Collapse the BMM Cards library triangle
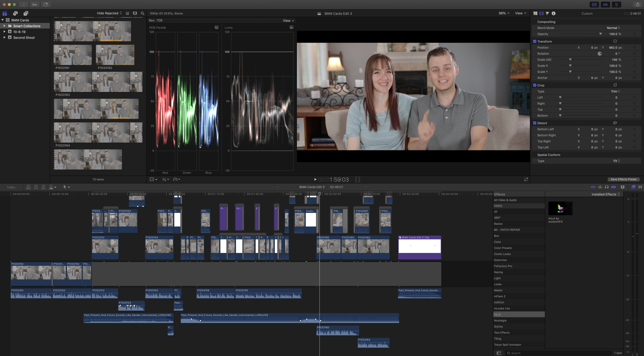The height and width of the screenshot is (356, 644). pyautogui.click(x=3, y=20)
